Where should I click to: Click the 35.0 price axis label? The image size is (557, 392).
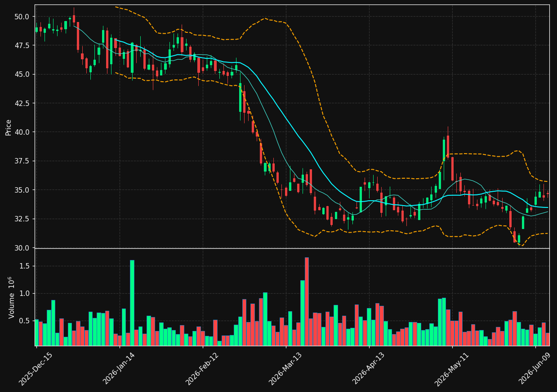click(22, 190)
